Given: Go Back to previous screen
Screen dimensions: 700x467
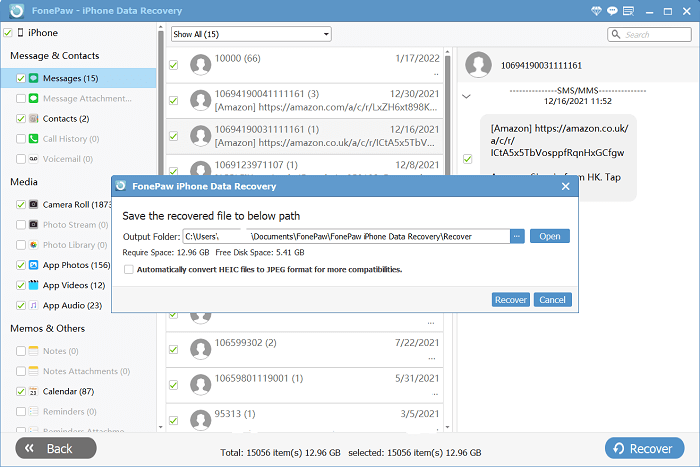Looking at the screenshot, I should pos(56,448).
